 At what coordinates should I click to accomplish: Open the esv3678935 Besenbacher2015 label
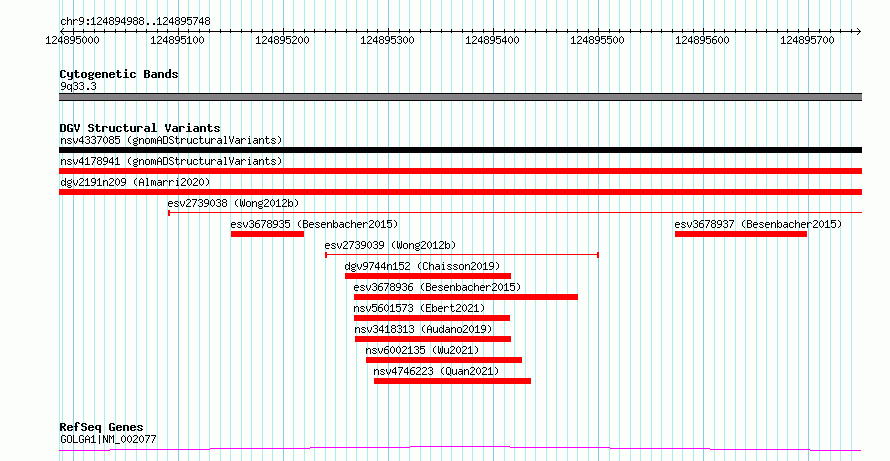pos(314,224)
